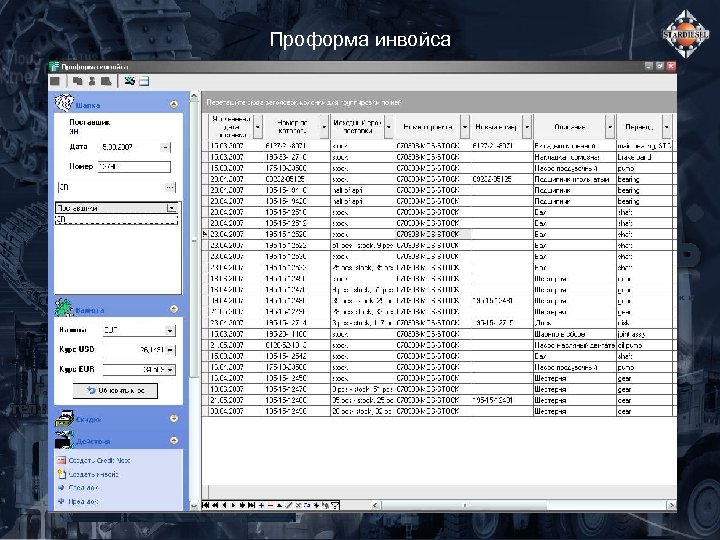Open filter dropdown of Новый номер column

pos(527,127)
